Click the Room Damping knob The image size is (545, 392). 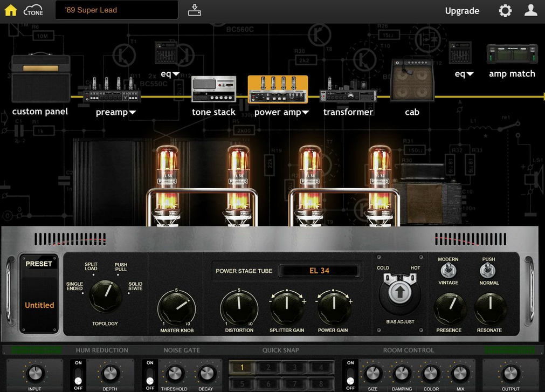402,373
